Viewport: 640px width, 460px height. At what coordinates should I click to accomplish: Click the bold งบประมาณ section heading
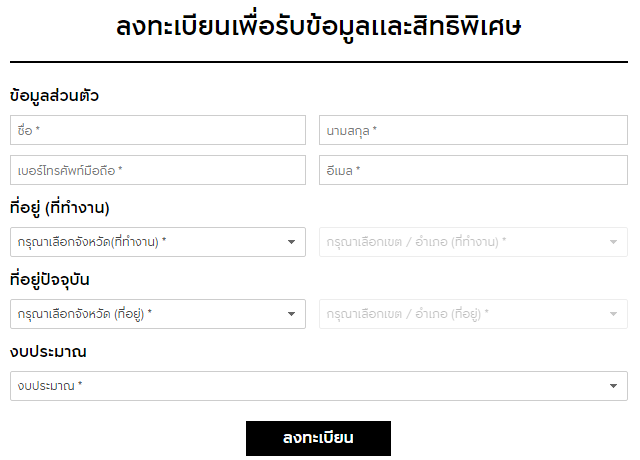point(48,352)
